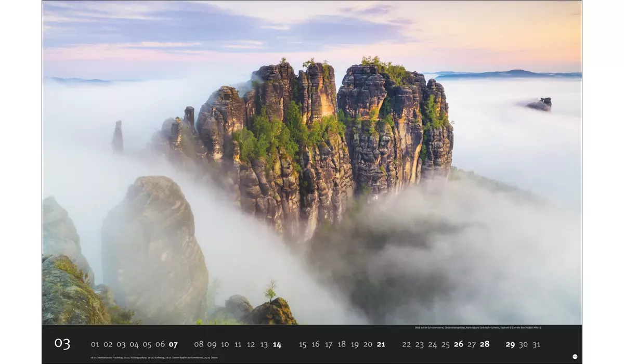Select date 08 in the calendar strip

coord(199,344)
